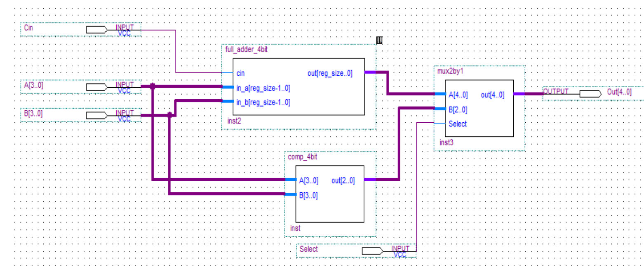Select the comp_4bit block
Image resolution: width=644 pixels, height=266 pixels.
330,194
